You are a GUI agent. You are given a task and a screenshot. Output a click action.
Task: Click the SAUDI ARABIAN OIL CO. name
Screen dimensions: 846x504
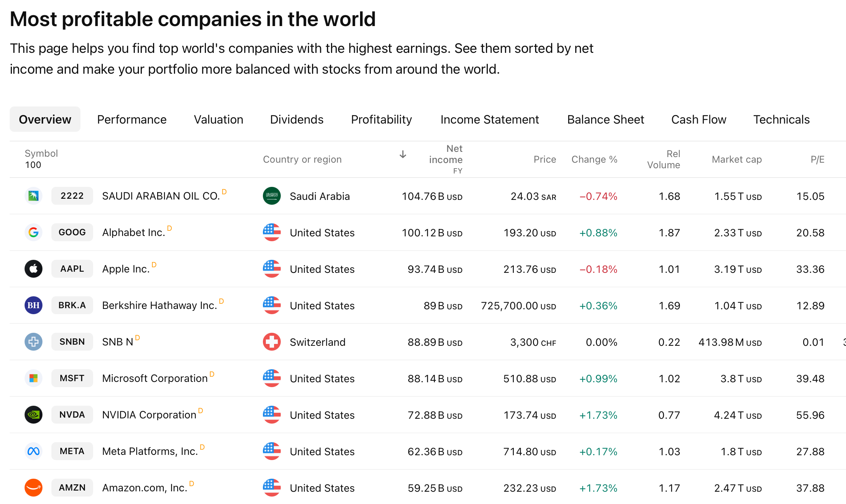click(x=161, y=196)
